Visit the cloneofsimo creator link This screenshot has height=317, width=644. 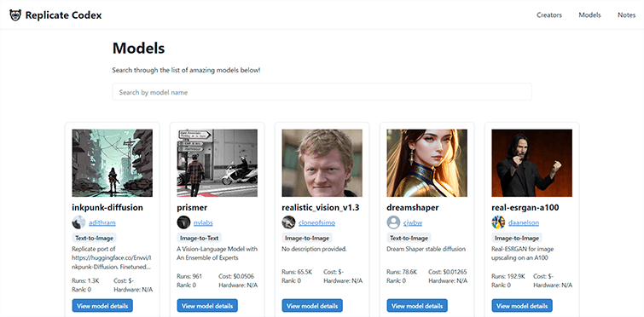point(317,223)
